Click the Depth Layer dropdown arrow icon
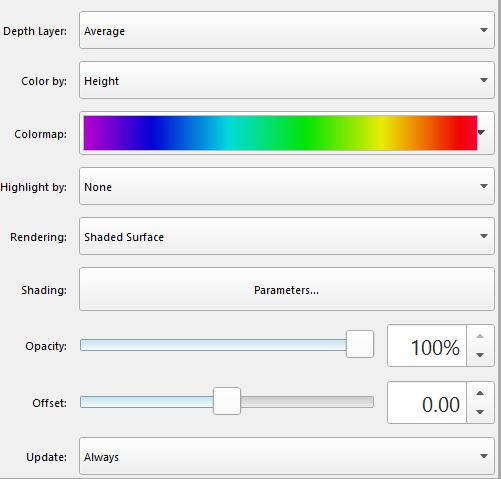501x479 pixels. point(484,30)
